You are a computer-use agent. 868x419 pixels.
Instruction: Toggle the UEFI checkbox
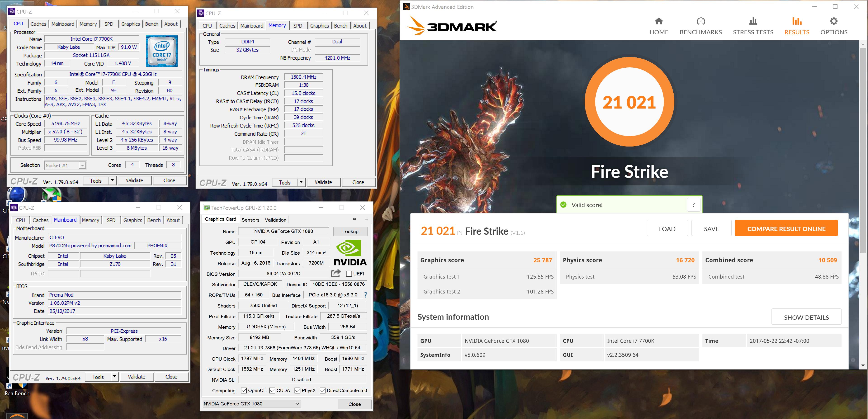pos(349,274)
